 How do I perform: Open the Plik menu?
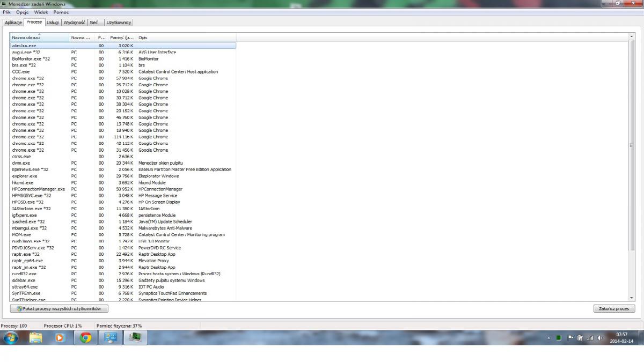click(x=6, y=12)
